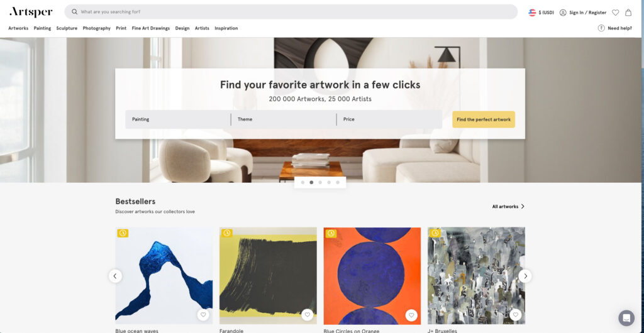Screen dimensions: 644x333
Task: Open the Painting category dropdown
Action: pyautogui.click(x=178, y=119)
